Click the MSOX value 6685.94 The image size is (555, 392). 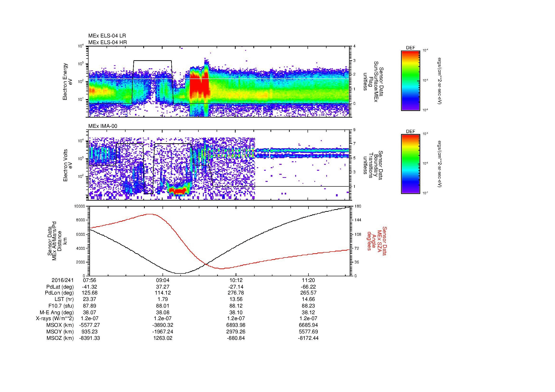pyautogui.click(x=309, y=325)
